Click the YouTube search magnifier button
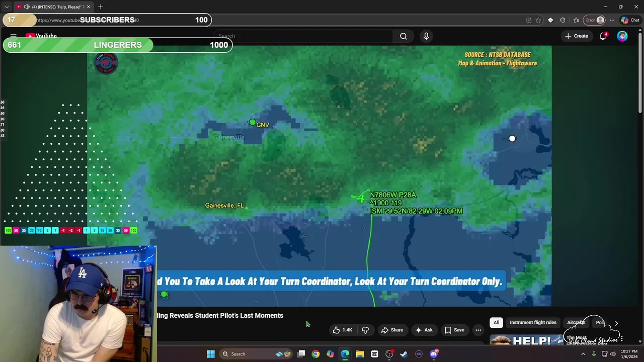Screen dimensions: 644x362 pos(404,36)
